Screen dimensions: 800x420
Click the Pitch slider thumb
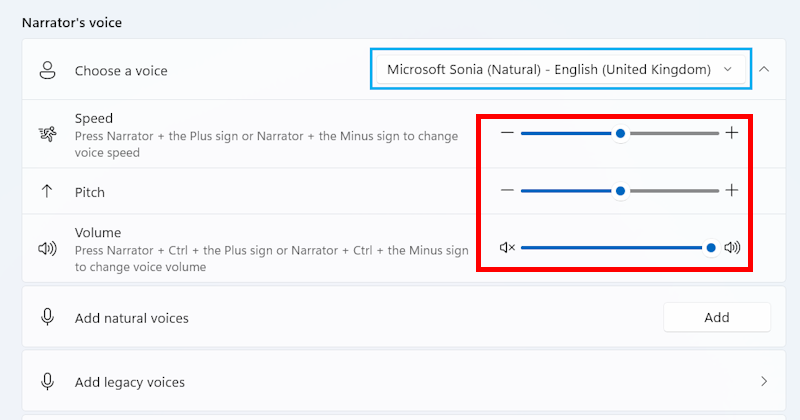(x=620, y=191)
